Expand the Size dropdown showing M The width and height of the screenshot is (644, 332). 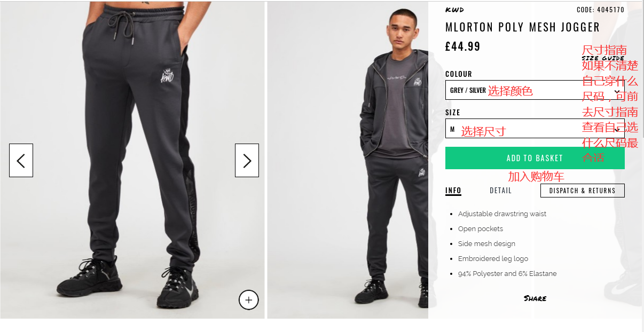(535, 129)
